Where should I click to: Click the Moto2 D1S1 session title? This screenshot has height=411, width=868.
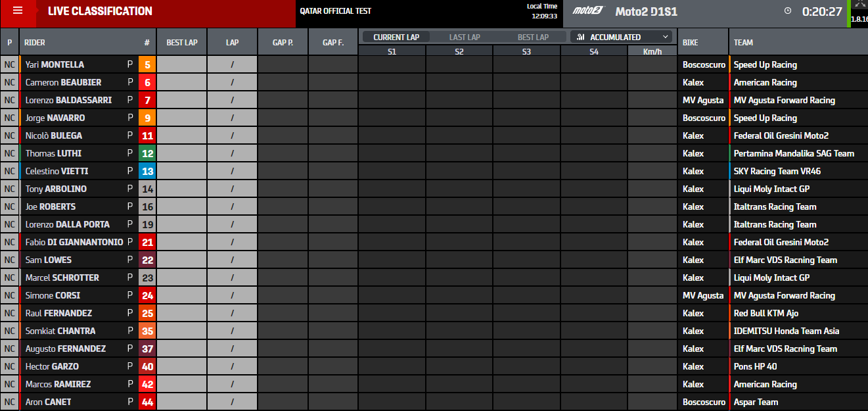pos(646,11)
